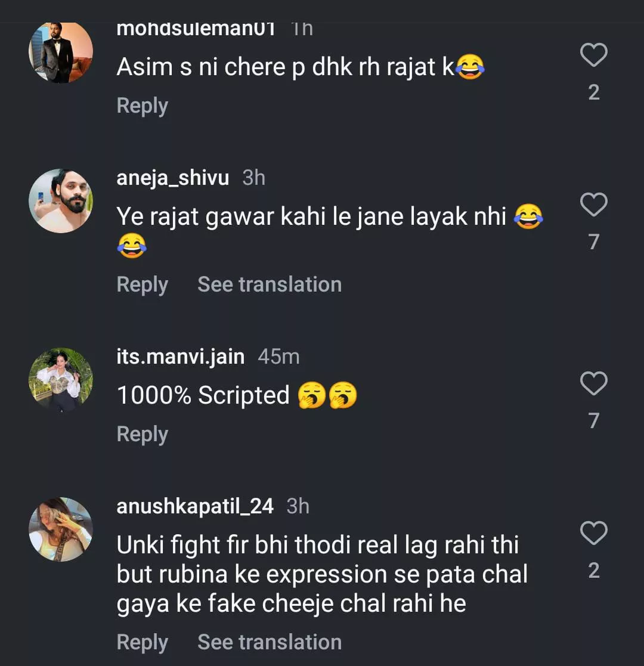The height and width of the screenshot is (666, 644).
Task: Open the mohdsuleman01 username link
Action: [196, 29]
